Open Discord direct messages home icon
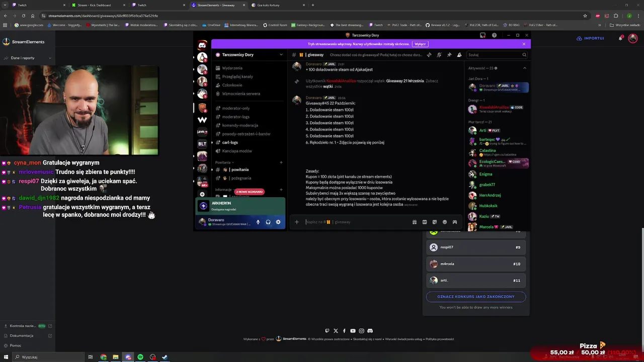 [202, 45]
